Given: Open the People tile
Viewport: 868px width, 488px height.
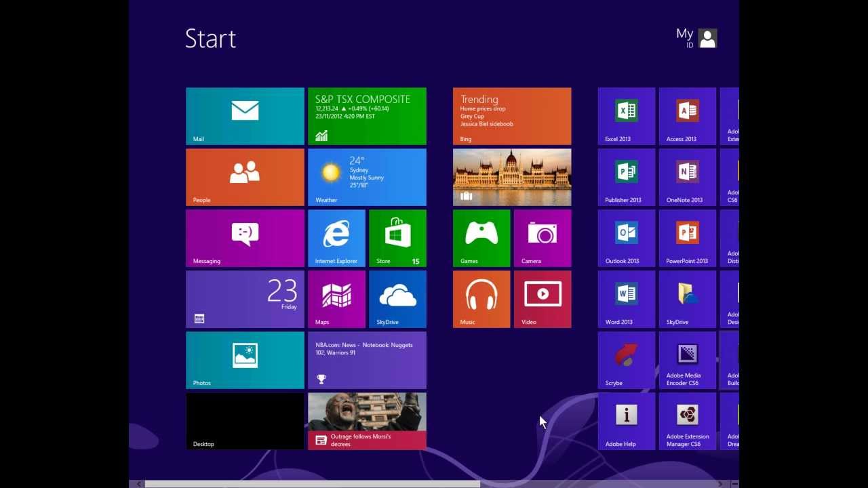Looking at the screenshot, I should pos(245,177).
